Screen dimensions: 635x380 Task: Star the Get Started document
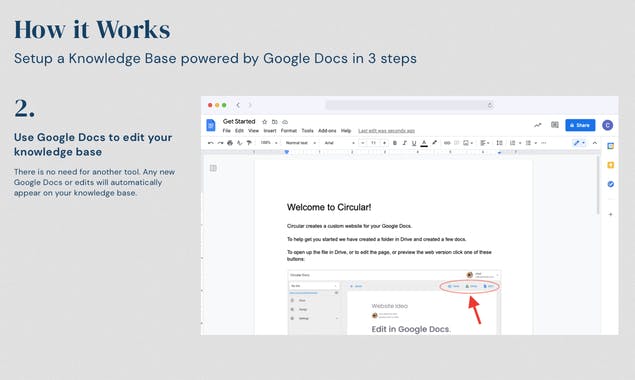click(264, 122)
